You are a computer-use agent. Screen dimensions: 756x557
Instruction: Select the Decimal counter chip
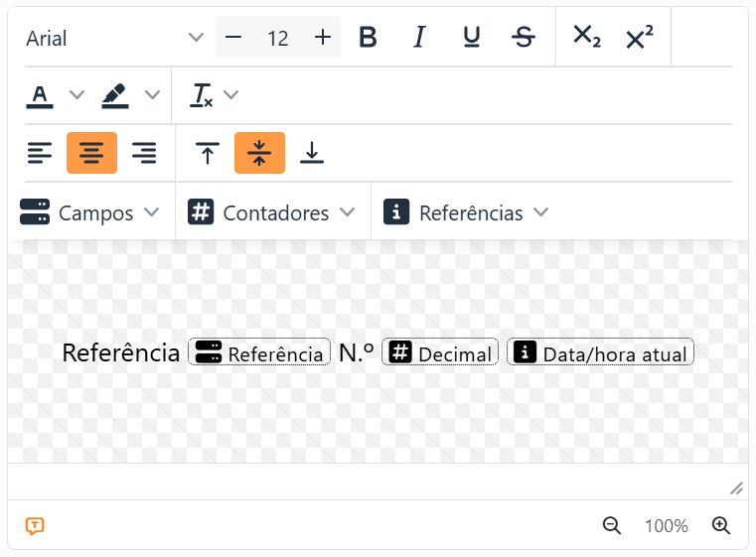pyautogui.click(x=440, y=352)
